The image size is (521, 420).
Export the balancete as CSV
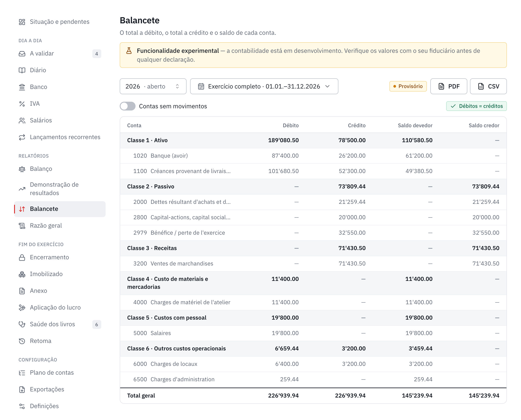pyautogui.click(x=488, y=86)
